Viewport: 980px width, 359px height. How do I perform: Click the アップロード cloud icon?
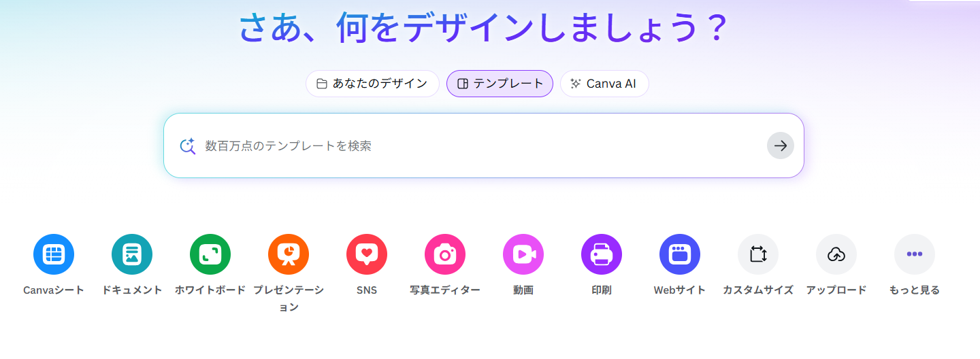tap(836, 254)
